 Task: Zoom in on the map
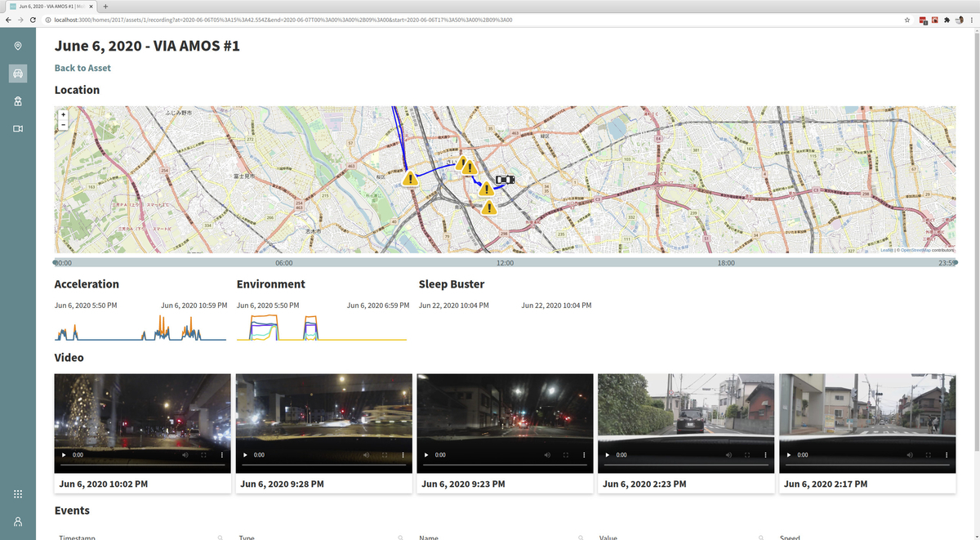(63, 114)
